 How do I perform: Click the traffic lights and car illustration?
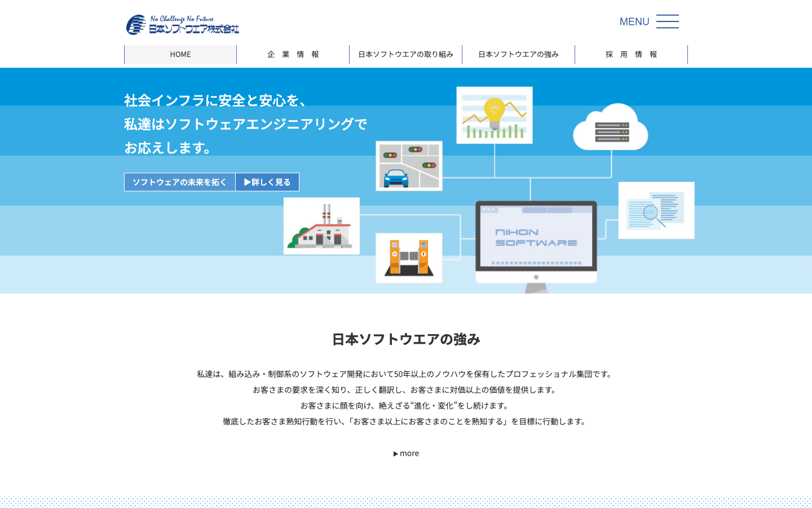[409, 166]
